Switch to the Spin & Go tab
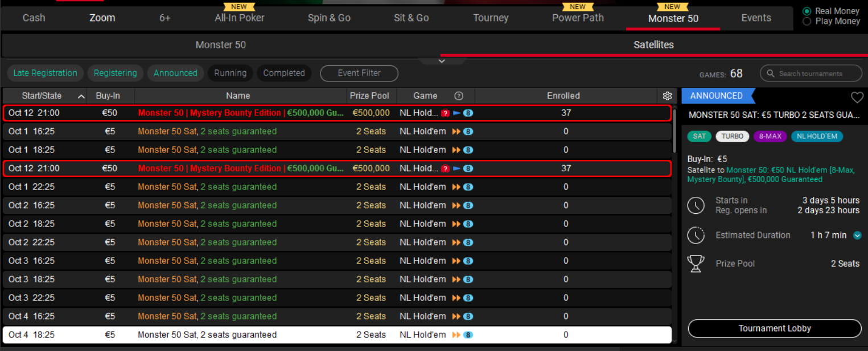The image size is (868, 351). 329,18
